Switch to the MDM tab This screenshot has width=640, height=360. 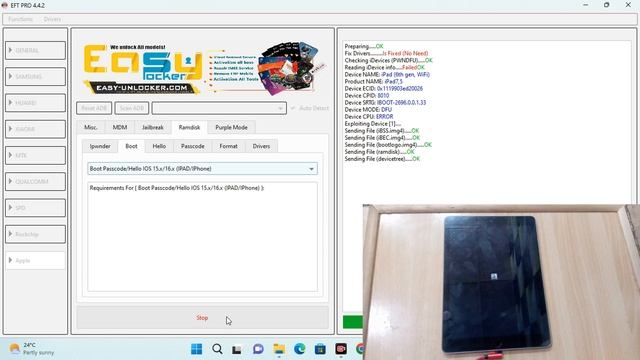[120, 127]
